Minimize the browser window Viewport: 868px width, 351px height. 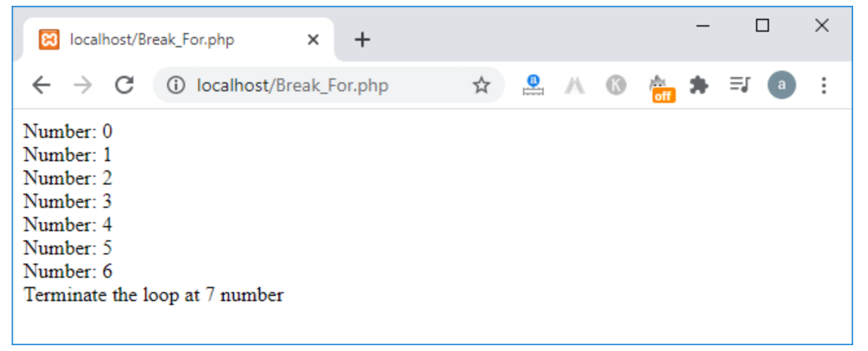click(x=703, y=26)
